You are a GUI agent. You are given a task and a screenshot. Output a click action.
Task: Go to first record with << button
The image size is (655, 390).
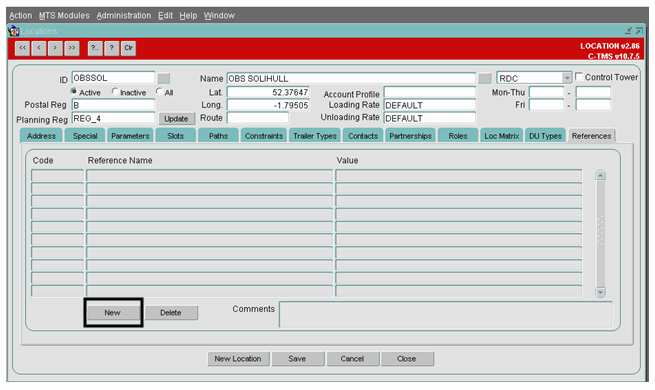pyautogui.click(x=23, y=48)
